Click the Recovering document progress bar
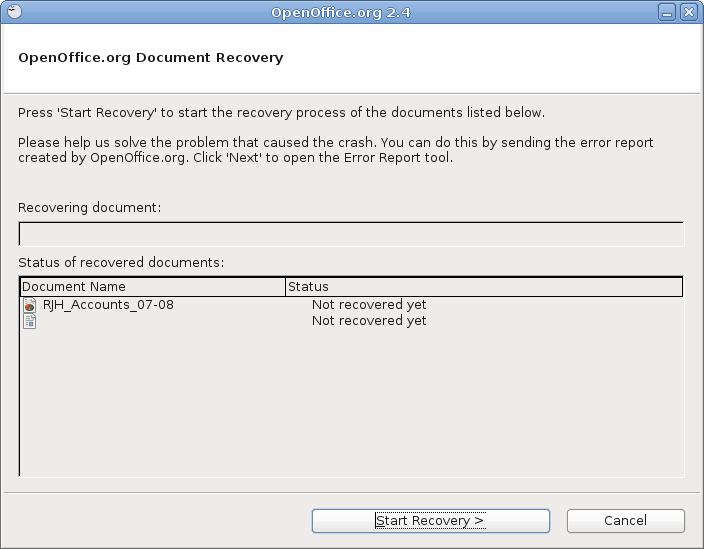This screenshot has height=549, width=704. (352, 234)
